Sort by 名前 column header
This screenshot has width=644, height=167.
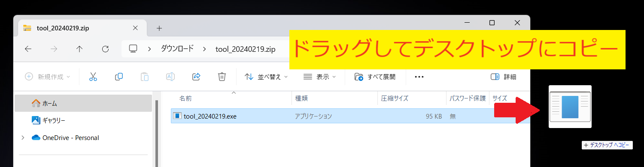point(185,98)
